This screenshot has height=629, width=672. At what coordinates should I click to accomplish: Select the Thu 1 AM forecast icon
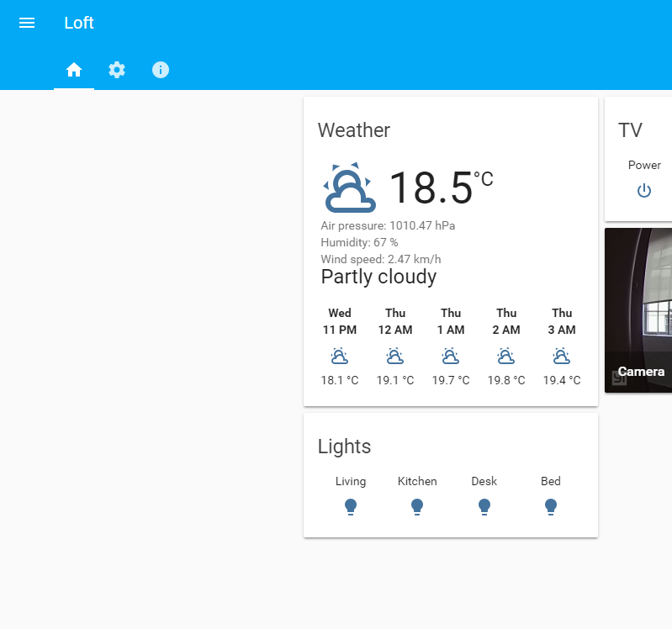pyautogui.click(x=451, y=356)
